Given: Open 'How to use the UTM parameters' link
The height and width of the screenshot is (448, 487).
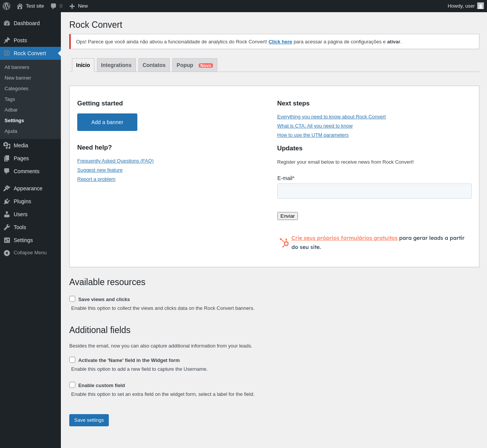Looking at the screenshot, I should 313,135.
